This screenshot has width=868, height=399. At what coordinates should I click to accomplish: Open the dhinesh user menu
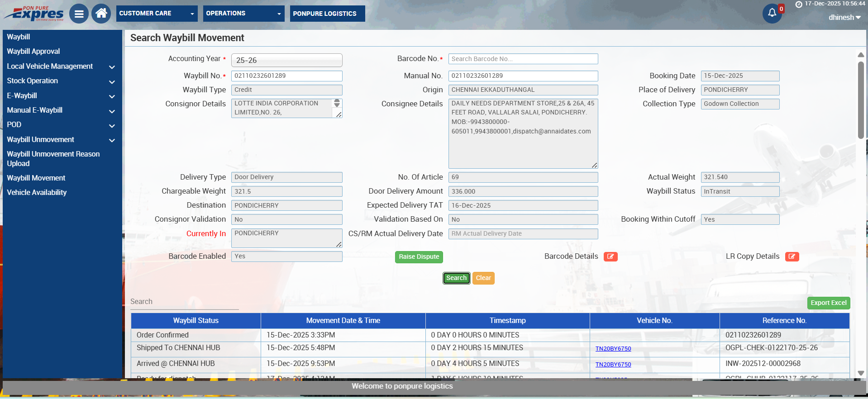click(x=844, y=18)
